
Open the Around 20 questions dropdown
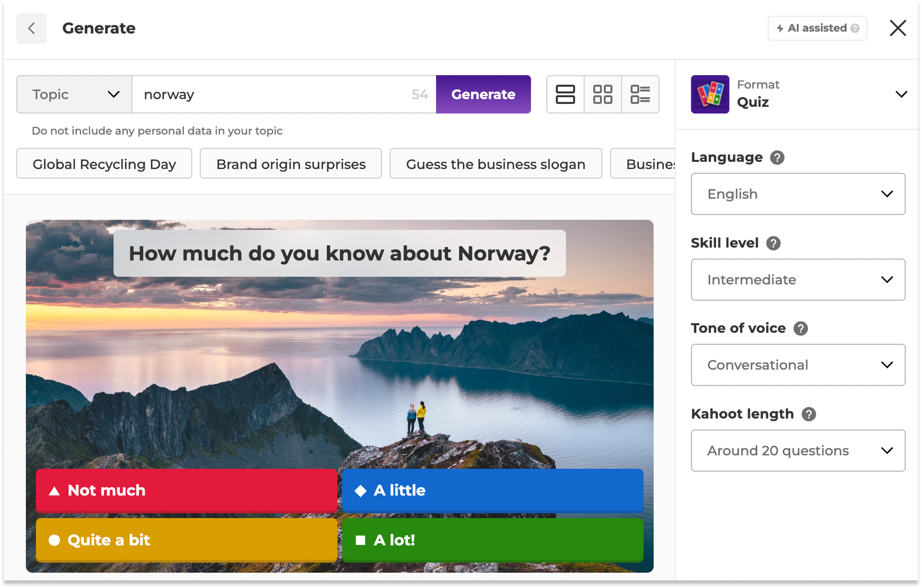click(797, 450)
